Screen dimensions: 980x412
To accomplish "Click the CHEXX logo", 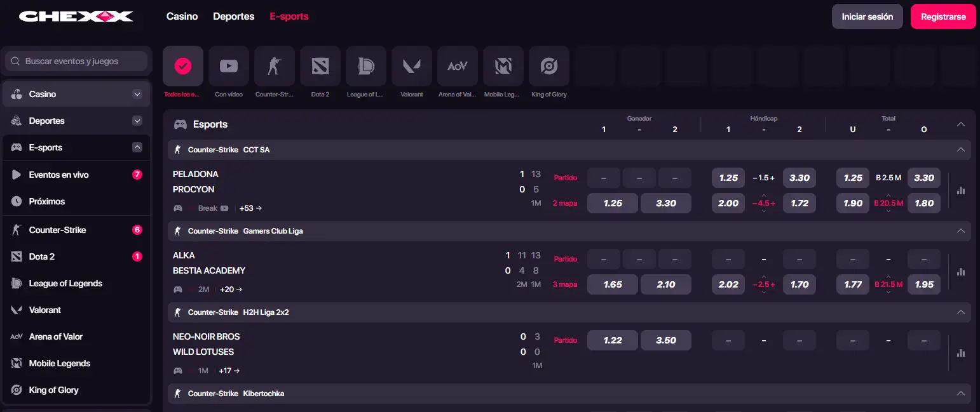I will point(76,17).
